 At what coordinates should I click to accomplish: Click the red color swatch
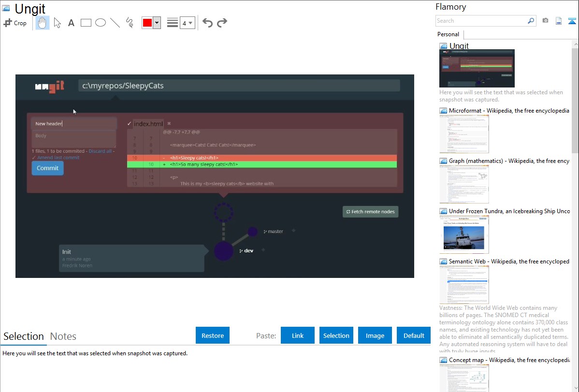147,23
